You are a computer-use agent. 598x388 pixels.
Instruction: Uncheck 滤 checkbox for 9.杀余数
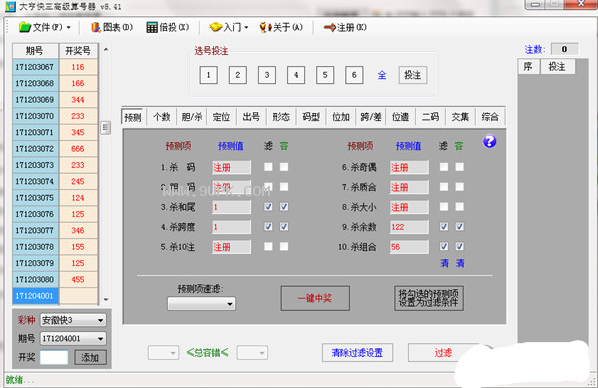pos(444,226)
